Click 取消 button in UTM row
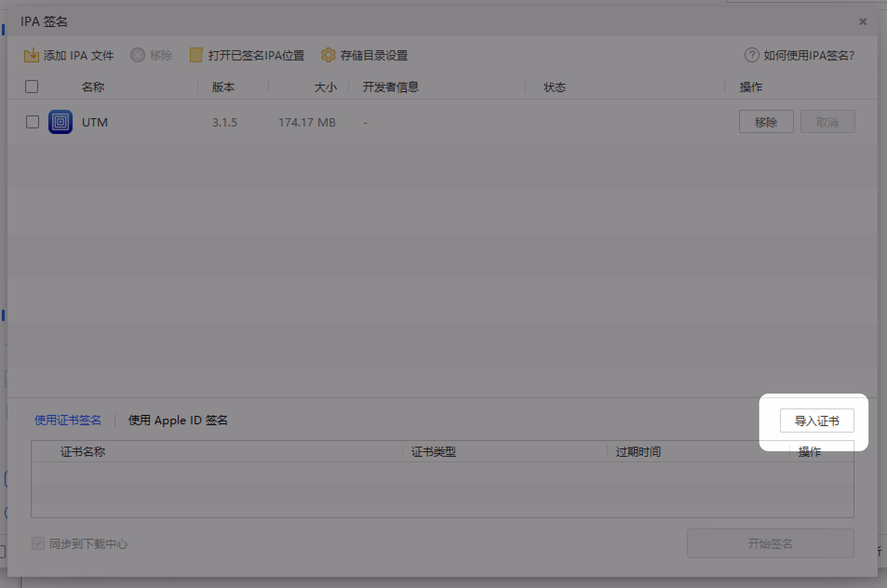The width and height of the screenshot is (887, 588). 827,122
